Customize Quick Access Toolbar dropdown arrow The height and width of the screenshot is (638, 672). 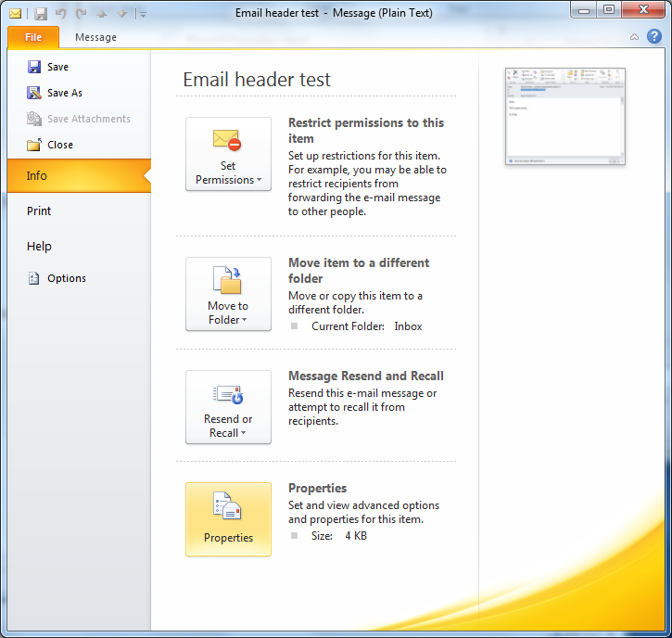coord(141,13)
